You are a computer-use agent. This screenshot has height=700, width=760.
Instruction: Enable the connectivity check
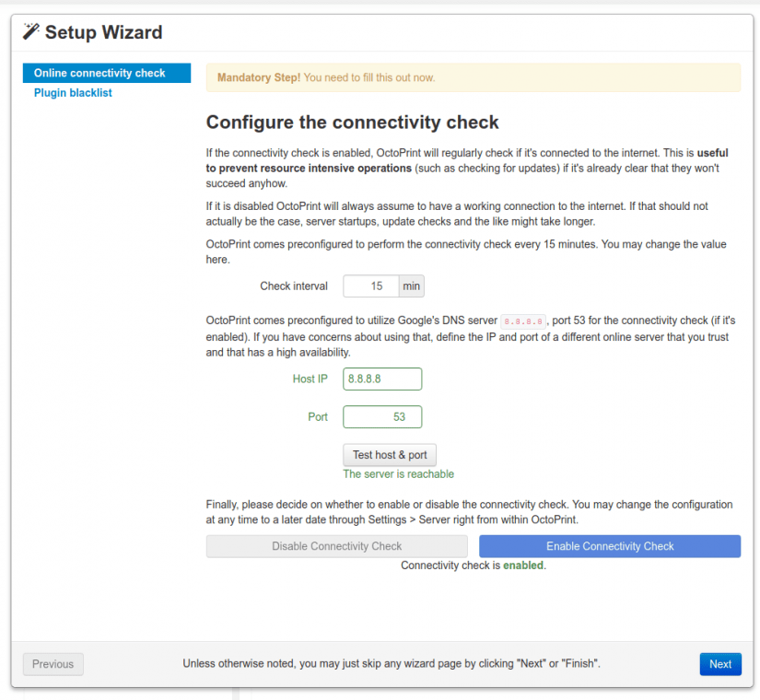[x=610, y=546]
